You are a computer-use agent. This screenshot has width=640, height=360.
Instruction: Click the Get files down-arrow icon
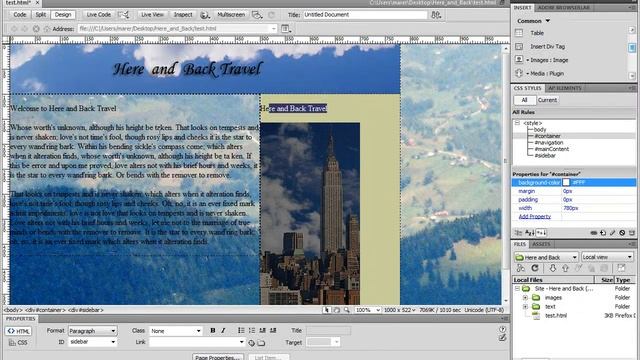click(x=552, y=268)
